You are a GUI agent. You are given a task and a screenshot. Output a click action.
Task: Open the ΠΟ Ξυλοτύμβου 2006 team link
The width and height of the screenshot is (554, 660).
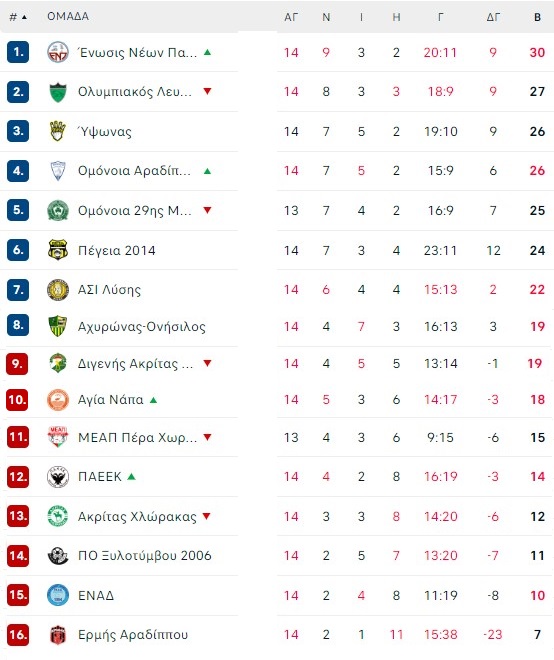click(x=144, y=556)
